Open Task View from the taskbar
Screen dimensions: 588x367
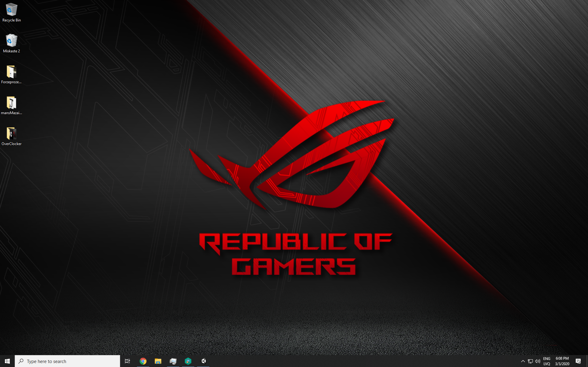click(x=127, y=361)
